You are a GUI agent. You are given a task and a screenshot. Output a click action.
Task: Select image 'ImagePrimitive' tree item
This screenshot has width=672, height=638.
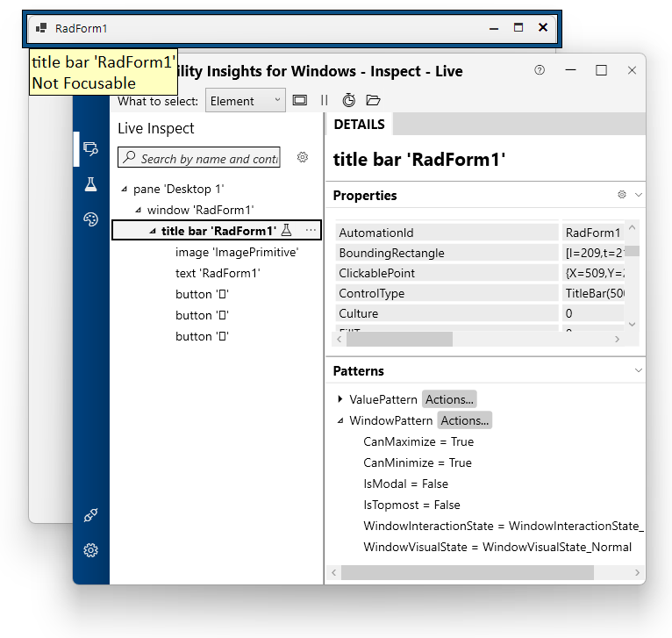[237, 252]
